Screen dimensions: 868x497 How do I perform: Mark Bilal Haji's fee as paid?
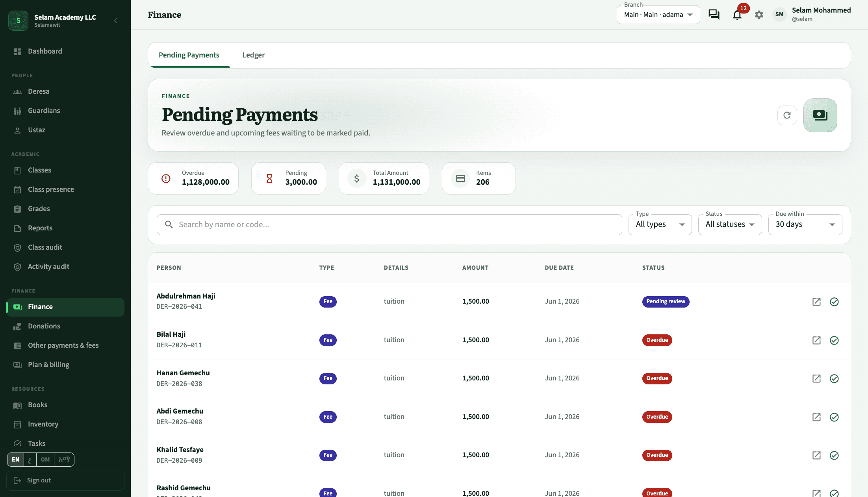(x=834, y=340)
